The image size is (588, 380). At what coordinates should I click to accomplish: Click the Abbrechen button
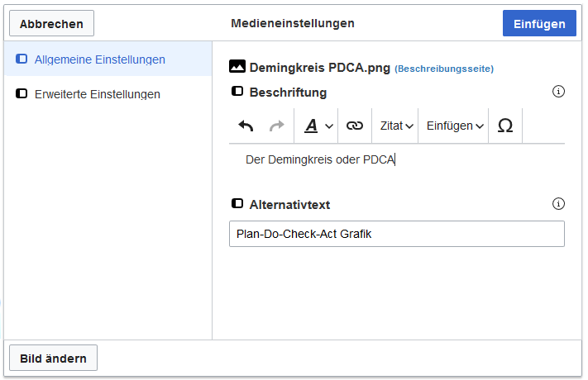click(x=52, y=24)
